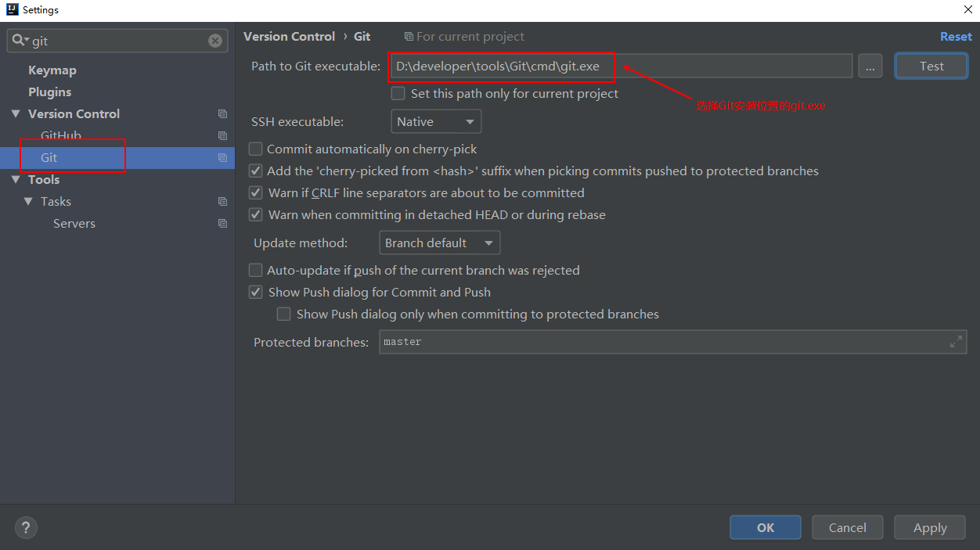The width and height of the screenshot is (980, 550).
Task: Open the SSH executable dropdown
Action: click(435, 122)
